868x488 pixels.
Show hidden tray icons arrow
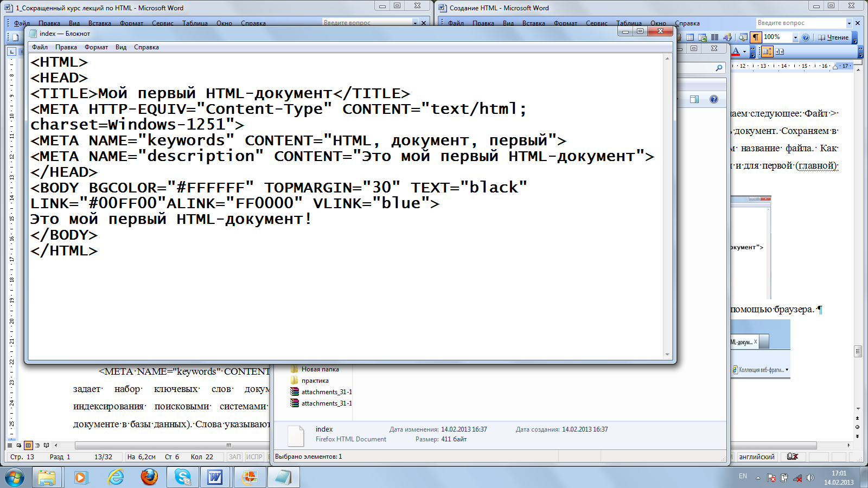pos(758,478)
